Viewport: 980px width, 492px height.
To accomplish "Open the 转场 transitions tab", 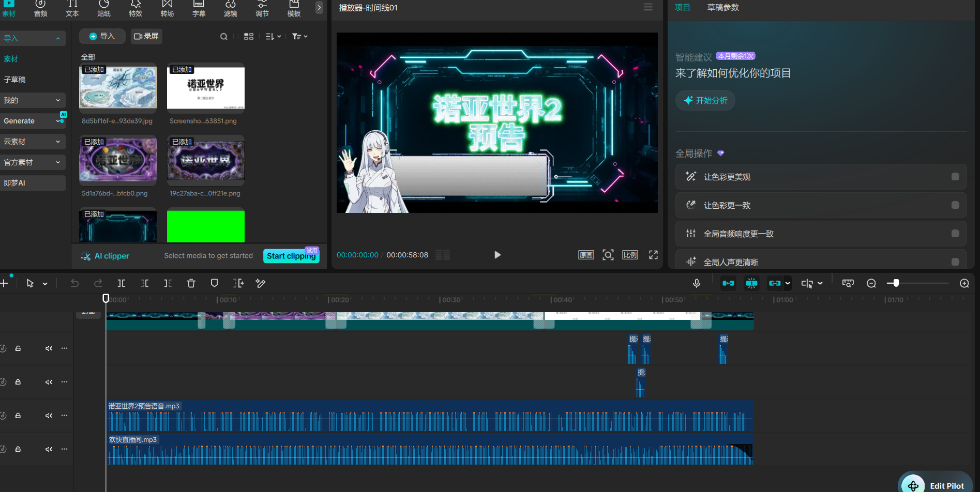I will pos(167,9).
